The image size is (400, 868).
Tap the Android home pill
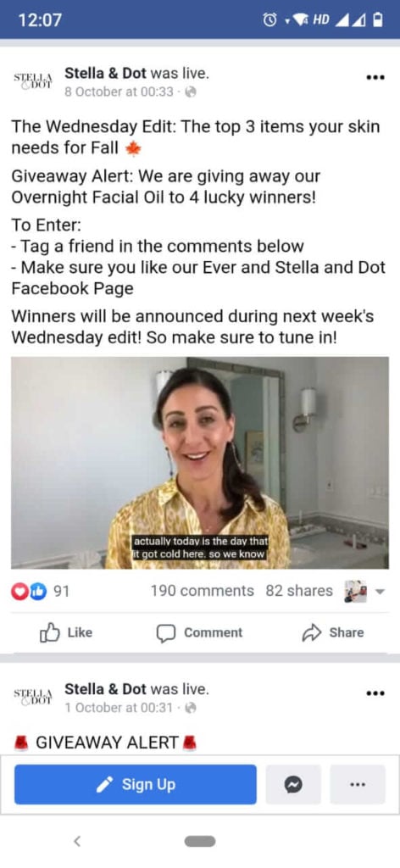click(x=200, y=842)
